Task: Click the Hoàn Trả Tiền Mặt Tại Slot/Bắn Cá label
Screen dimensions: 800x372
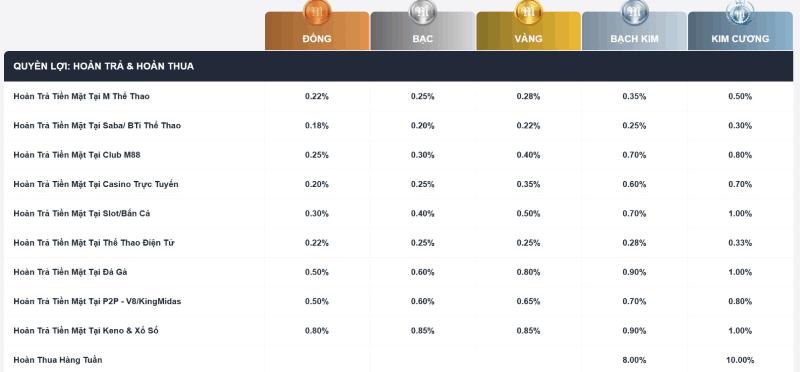Action: click(x=82, y=213)
